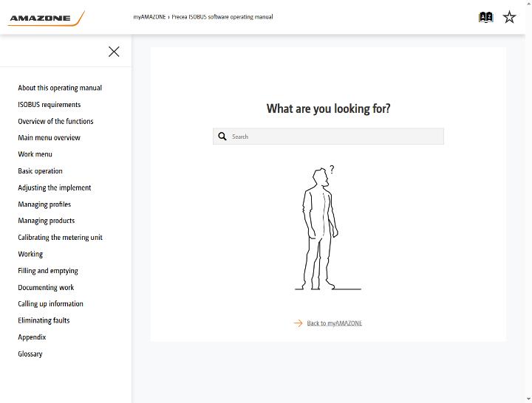
Task: Follow the Back to myAMAZONE link
Action: click(334, 323)
